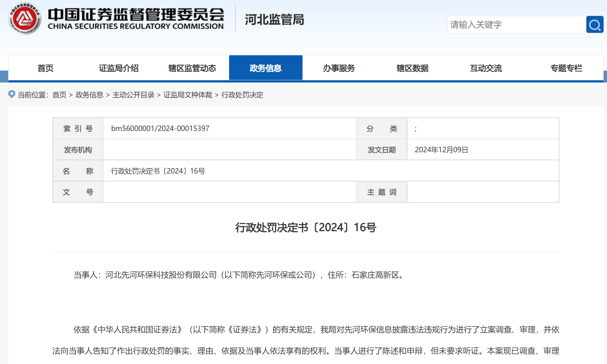Select the active 政务信息 tab
Screen dimensions: 607x364
tap(265, 68)
